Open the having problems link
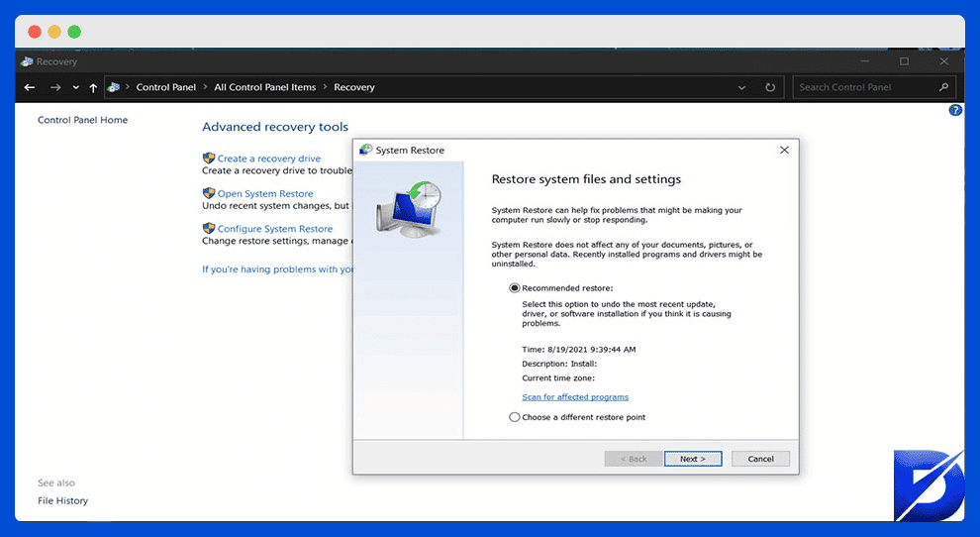Screen dimensions: 980x537 coord(277,269)
